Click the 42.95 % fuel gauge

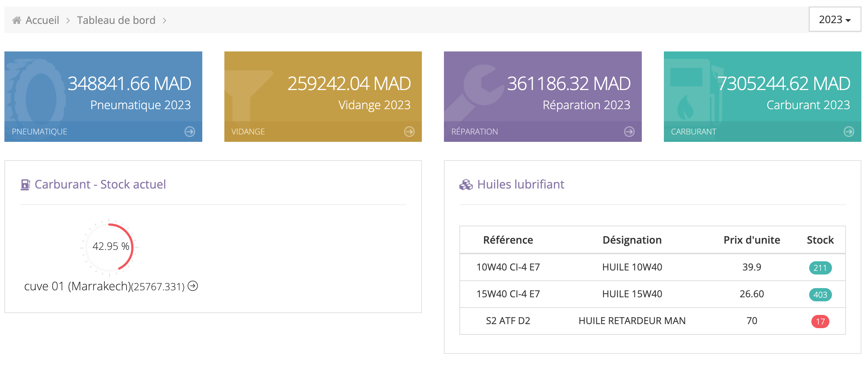pyautogui.click(x=110, y=247)
